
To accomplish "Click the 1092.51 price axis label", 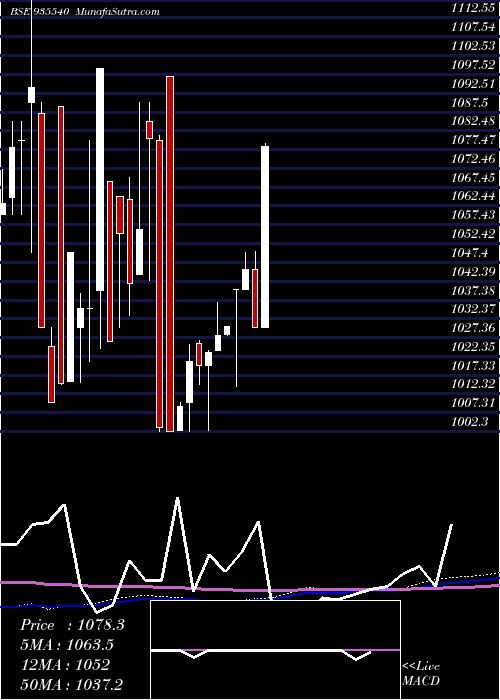I will (x=473, y=83).
